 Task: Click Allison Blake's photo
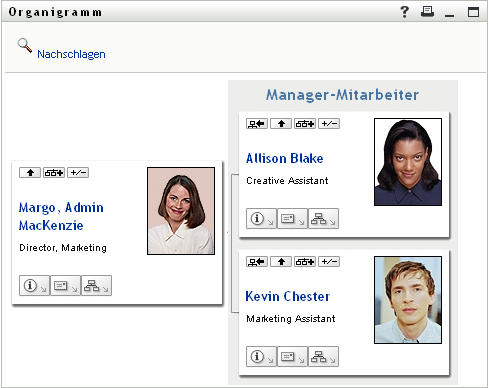(x=408, y=162)
